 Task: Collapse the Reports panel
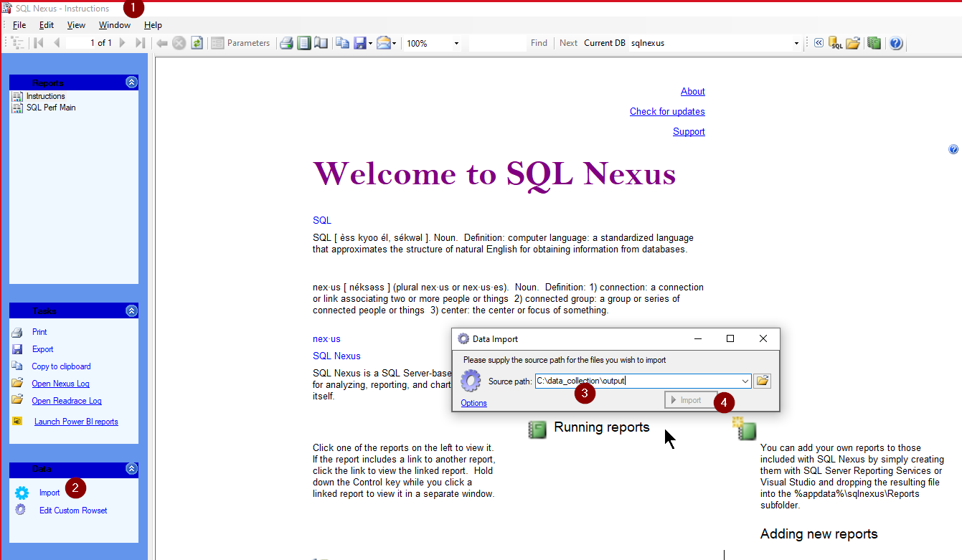pyautogui.click(x=131, y=82)
